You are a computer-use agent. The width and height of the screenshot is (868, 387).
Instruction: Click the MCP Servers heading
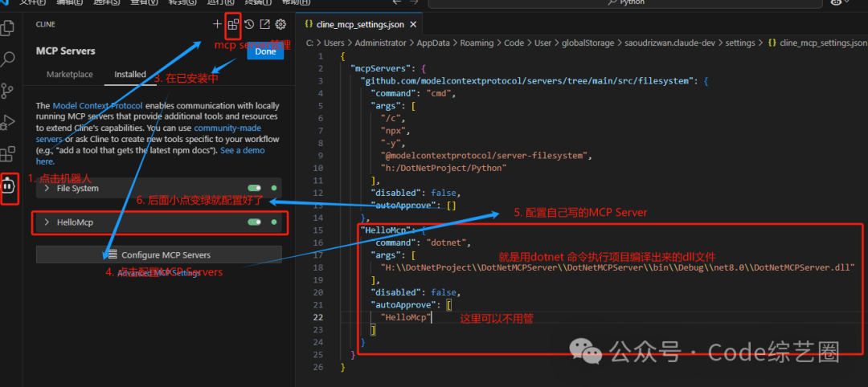[65, 51]
